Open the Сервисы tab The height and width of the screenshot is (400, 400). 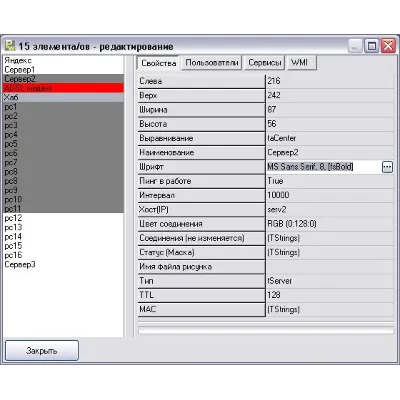pos(265,63)
